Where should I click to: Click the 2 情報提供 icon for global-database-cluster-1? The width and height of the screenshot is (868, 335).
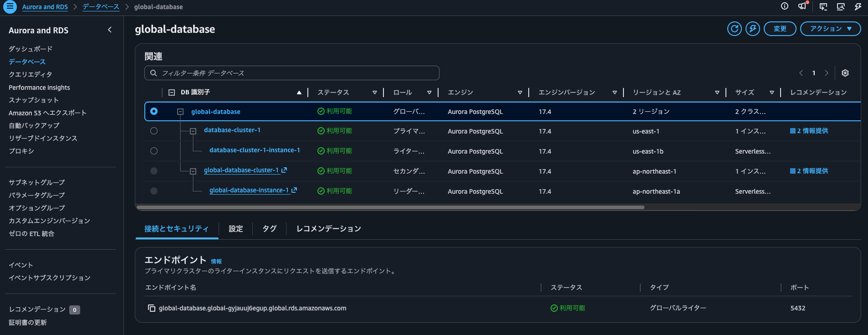(793, 171)
